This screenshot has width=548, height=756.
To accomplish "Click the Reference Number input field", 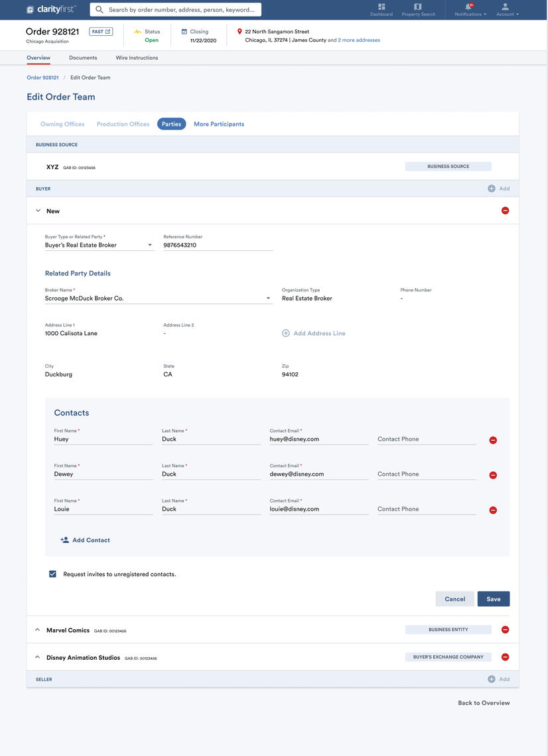I will point(218,246).
